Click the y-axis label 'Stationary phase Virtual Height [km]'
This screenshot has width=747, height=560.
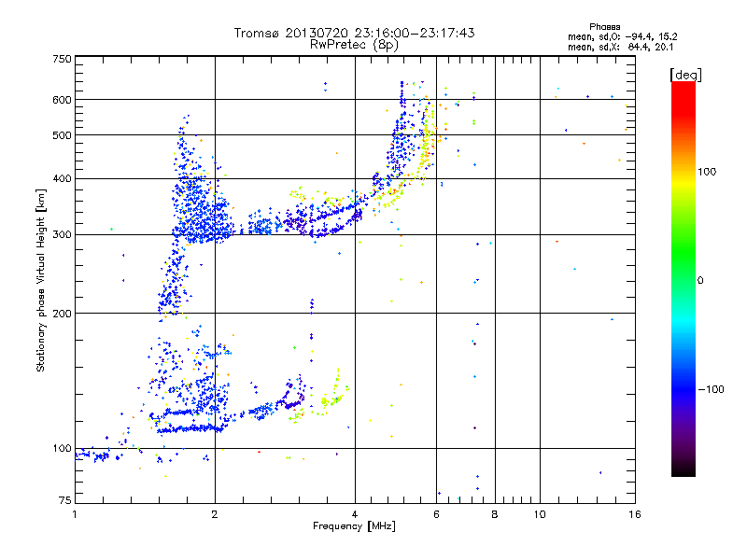pos(40,280)
